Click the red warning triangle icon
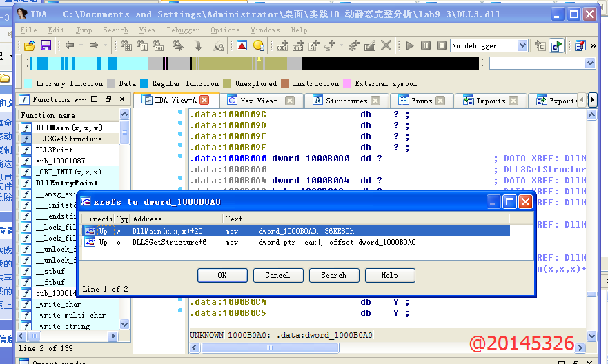The image size is (608, 364). click(242, 45)
